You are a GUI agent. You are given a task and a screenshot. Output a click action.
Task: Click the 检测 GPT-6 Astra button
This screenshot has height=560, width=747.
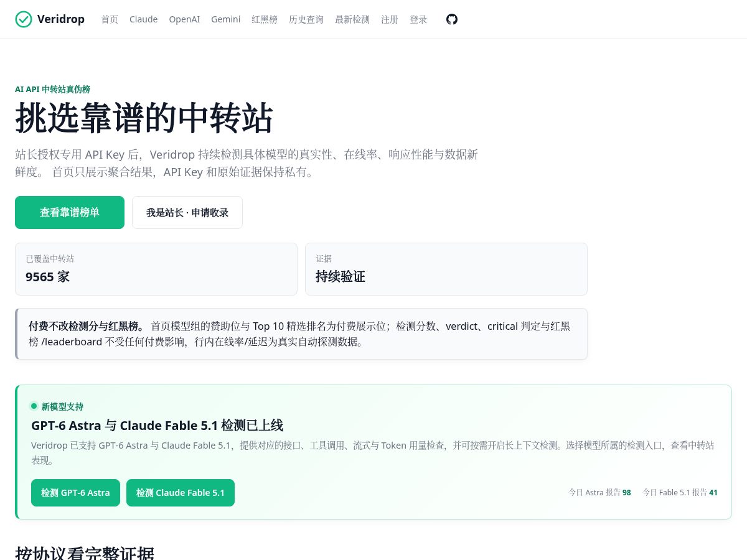(x=75, y=493)
